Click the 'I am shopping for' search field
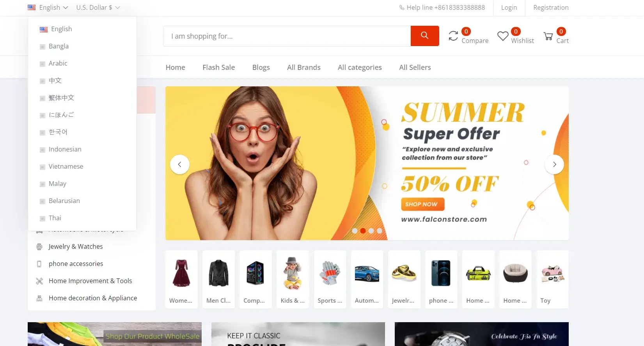644x346 pixels. [x=287, y=36]
